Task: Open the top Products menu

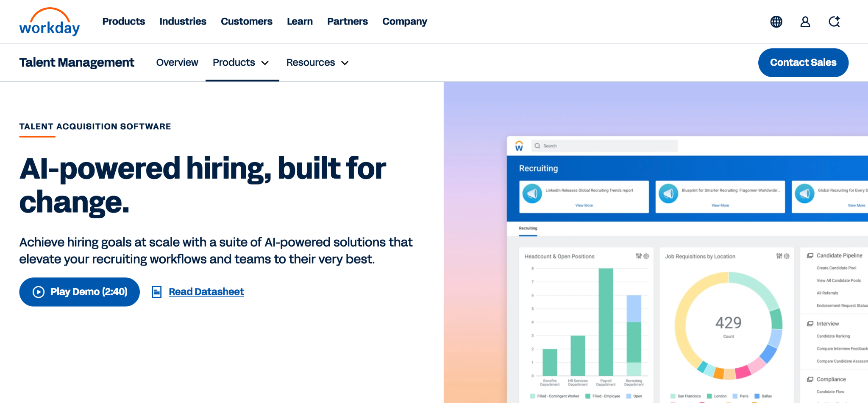Action: (124, 21)
